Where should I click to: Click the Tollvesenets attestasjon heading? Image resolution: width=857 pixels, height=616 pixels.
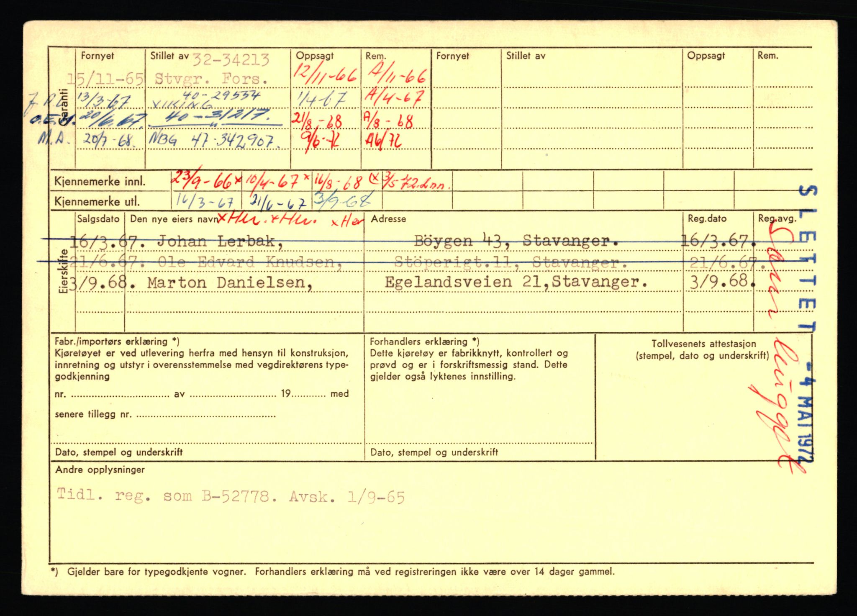point(703,344)
